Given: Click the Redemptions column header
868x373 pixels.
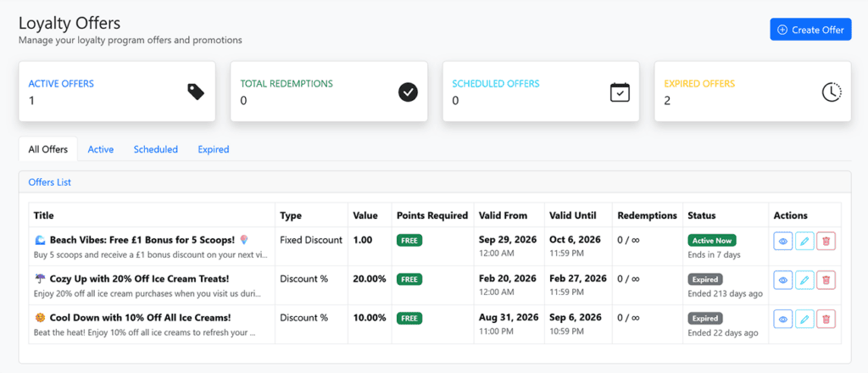Looking at the screenshot, I should (x=647, y=215).
